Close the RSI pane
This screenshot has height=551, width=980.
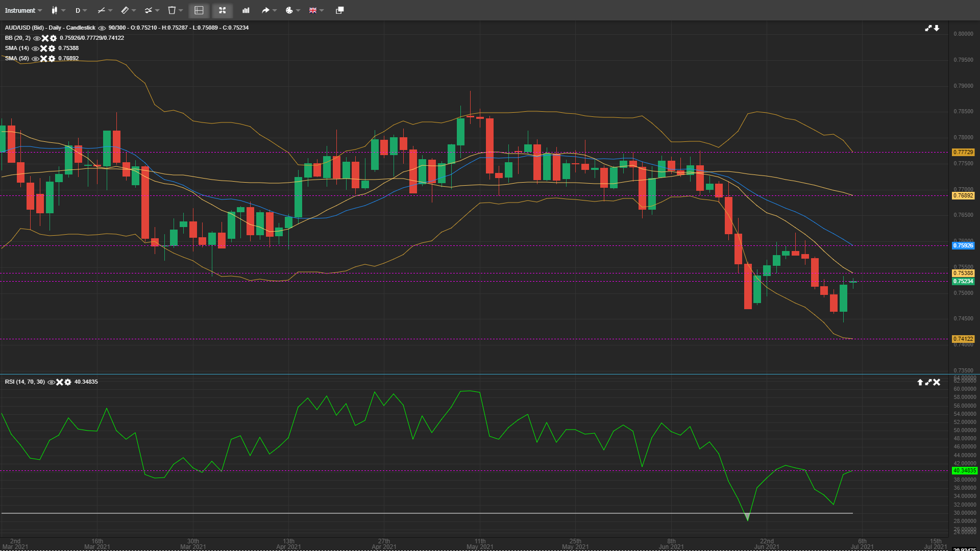pos(937,382)
